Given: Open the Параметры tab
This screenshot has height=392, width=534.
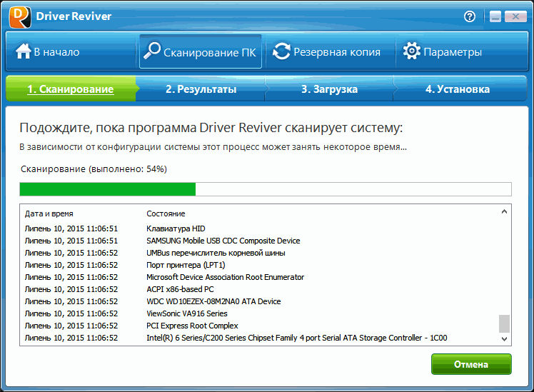Looking at the screenshot, I should click(x=461, y=51).
